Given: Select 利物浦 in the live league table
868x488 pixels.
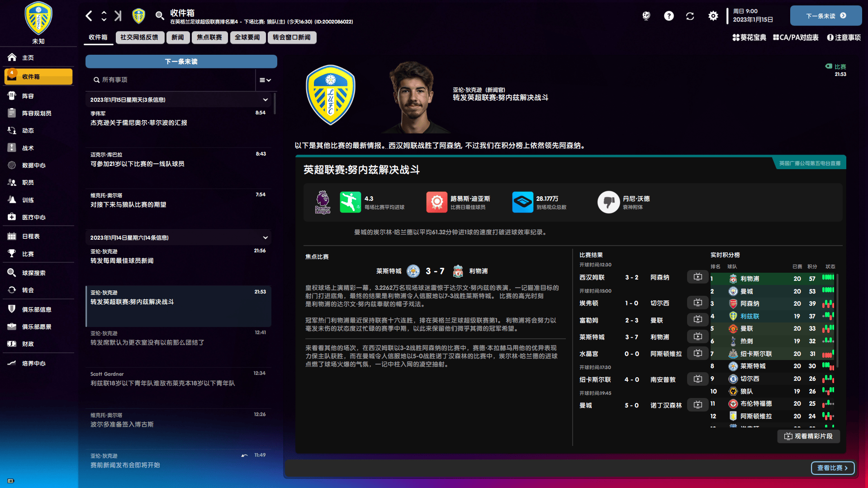Looking at the screenshot, I should (773, 279).
